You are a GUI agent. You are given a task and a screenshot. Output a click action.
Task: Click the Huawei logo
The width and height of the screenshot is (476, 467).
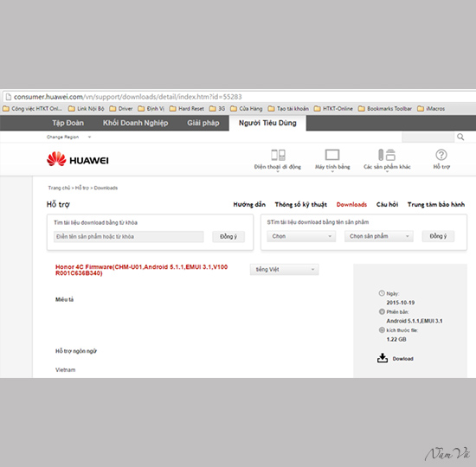click(78, 159)
